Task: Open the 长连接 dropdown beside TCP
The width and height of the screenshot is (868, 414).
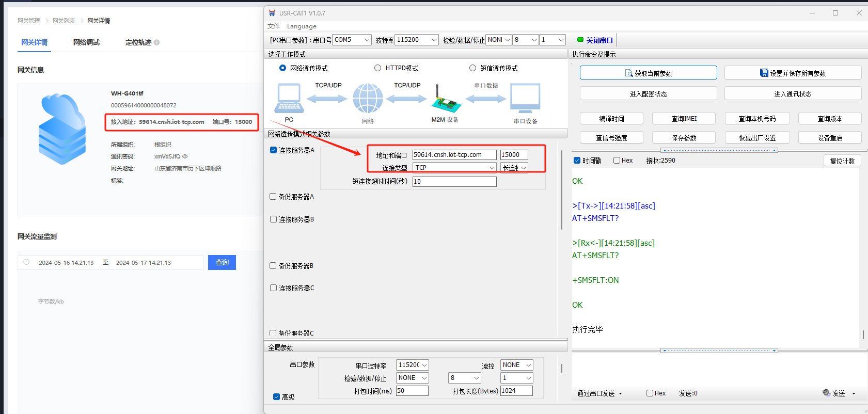Action: [514, 168]
